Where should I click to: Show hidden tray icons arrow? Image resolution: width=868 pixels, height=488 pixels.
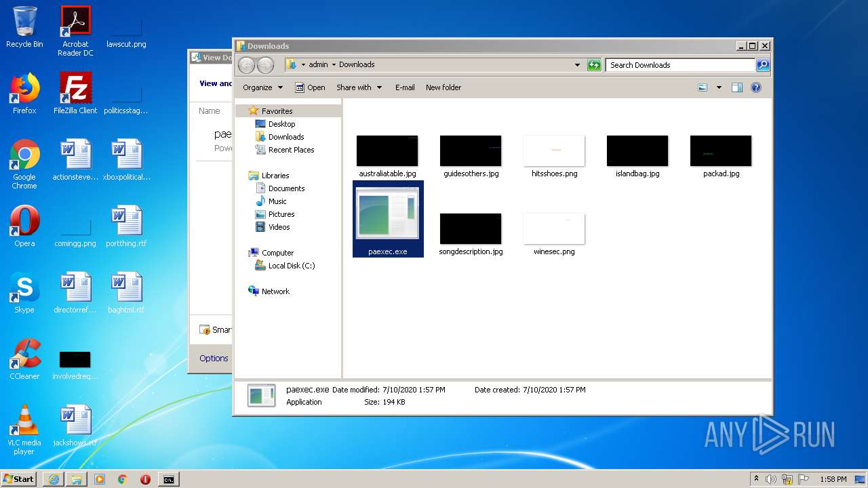point(756,479)
